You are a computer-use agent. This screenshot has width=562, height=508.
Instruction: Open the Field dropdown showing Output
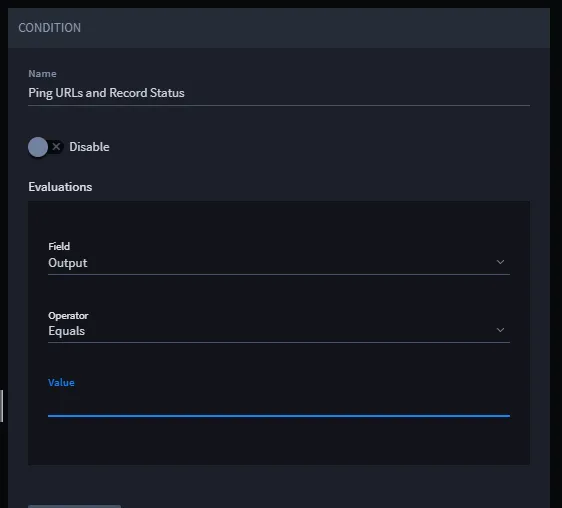[x=279, y=263]
